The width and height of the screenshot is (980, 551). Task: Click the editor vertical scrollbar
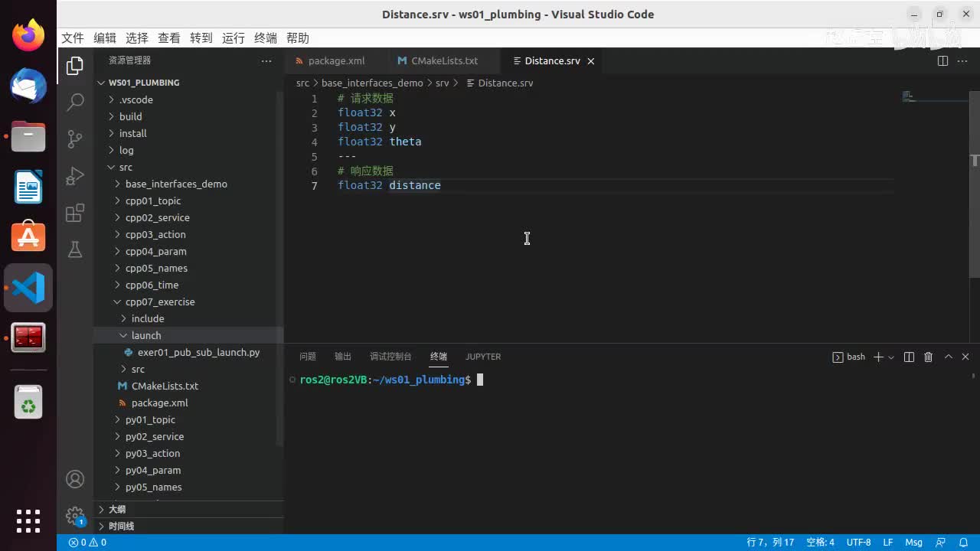[975, 184]
